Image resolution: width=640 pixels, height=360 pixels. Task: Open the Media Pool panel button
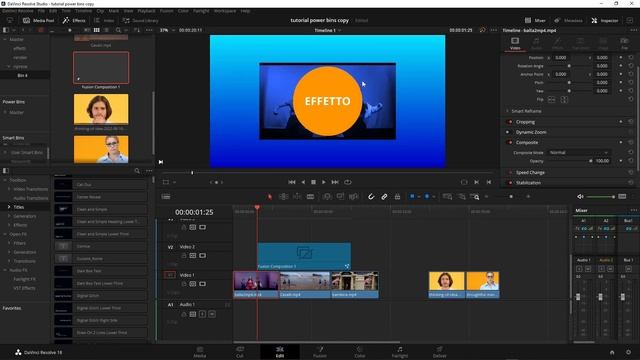coord(38,20)
